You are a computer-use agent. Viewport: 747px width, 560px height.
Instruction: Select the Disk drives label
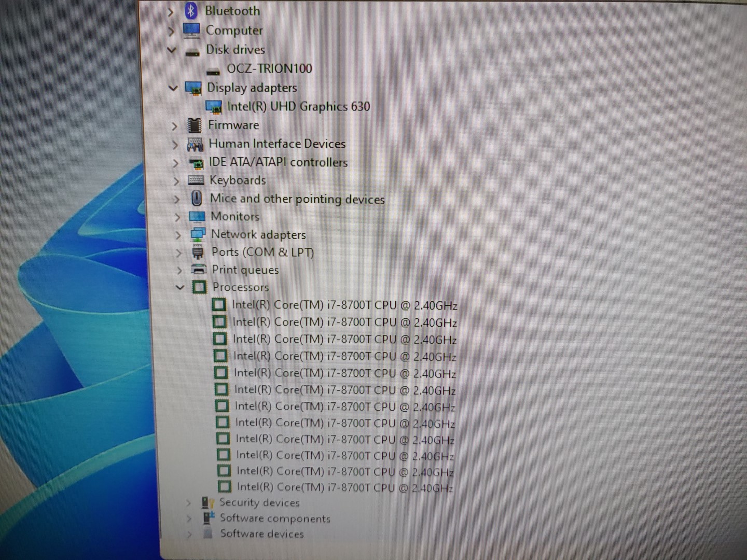click(236, 50)
